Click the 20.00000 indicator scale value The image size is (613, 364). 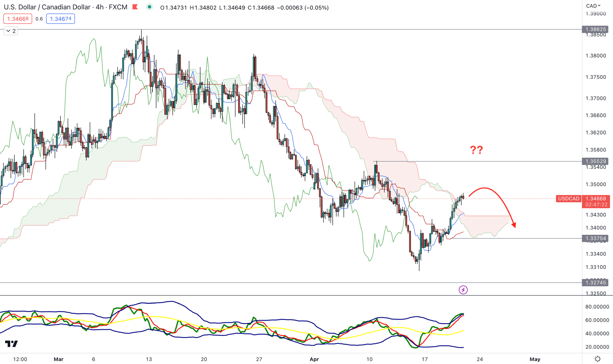coord(597,347)
